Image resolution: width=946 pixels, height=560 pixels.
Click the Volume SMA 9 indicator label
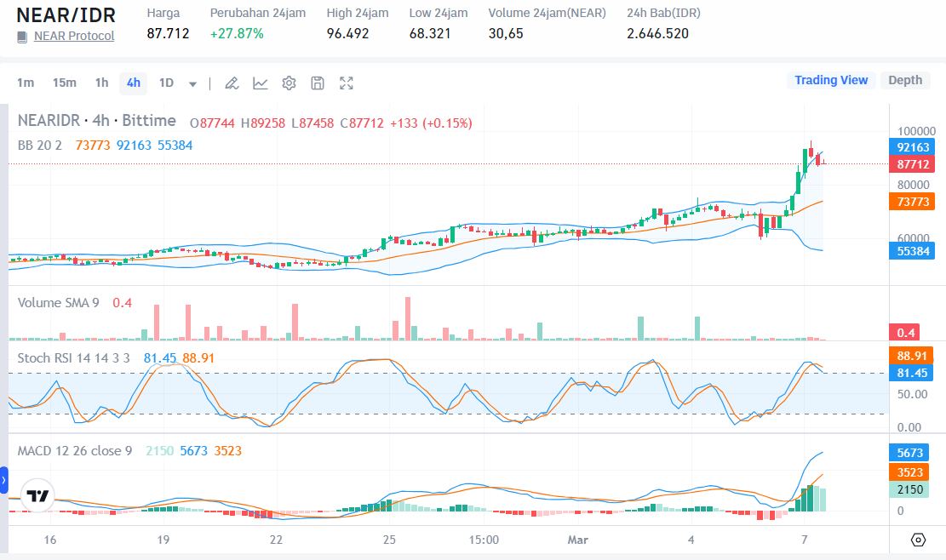click(x=58, y=303)
